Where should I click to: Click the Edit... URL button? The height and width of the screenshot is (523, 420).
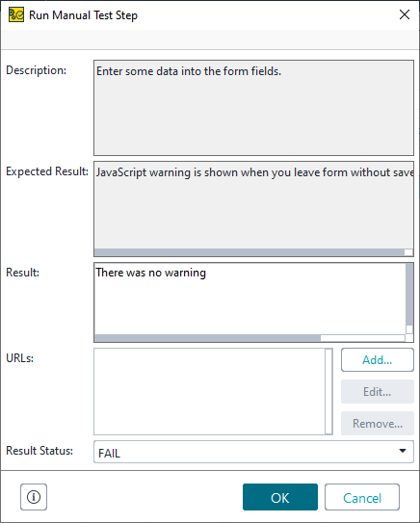coord(378,392)
